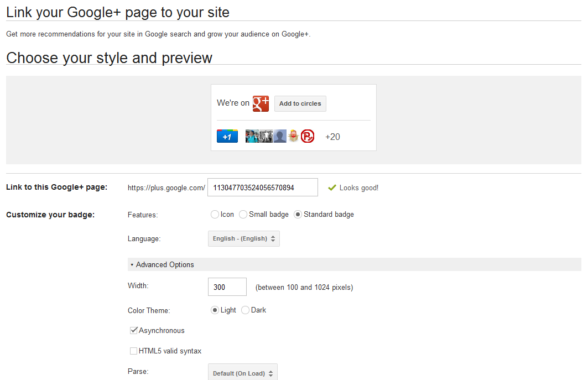This screenshot has width=588, height=380.
Task: Click the +20 followers count
Action: point(332,137)
